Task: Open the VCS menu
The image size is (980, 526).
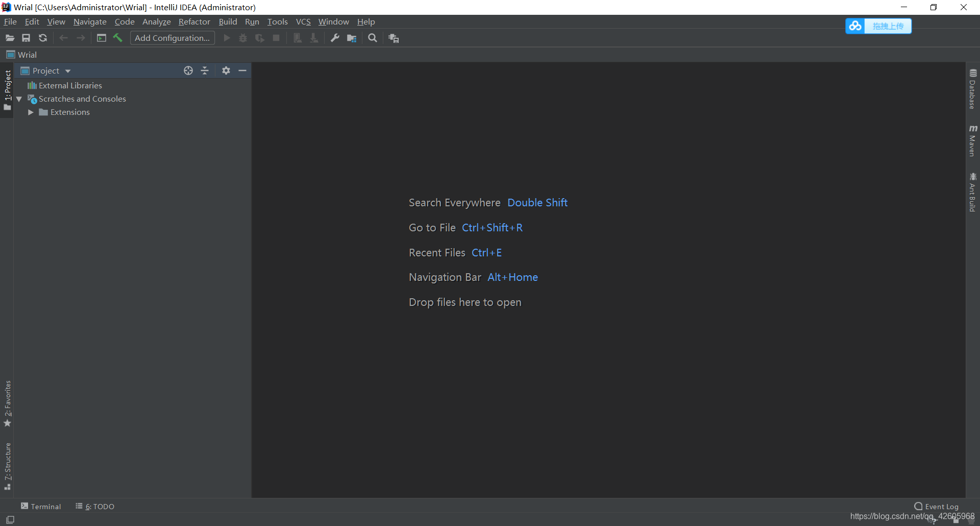Action: pos(303,21)
